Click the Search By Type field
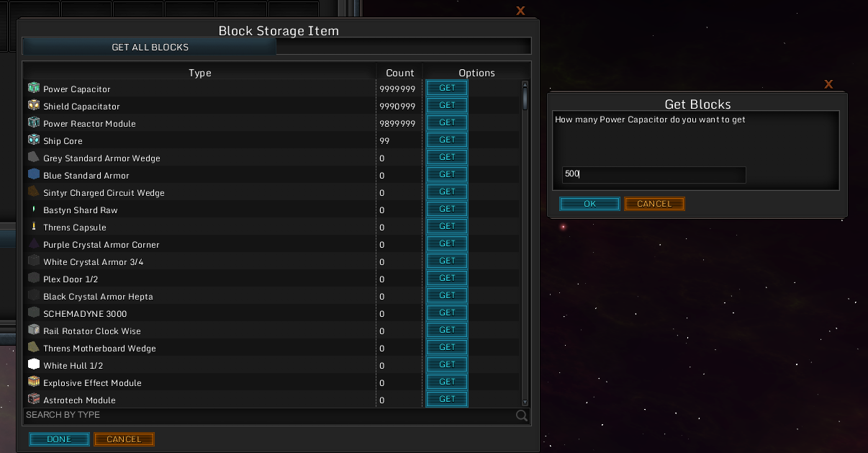Viewport: 868px width, 453px height. tap(266, 416)
